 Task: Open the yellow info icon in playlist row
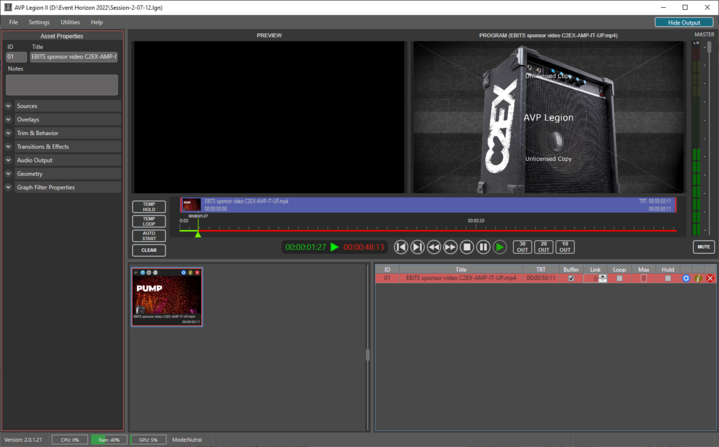pyautogui.click(x=698, y=278)
